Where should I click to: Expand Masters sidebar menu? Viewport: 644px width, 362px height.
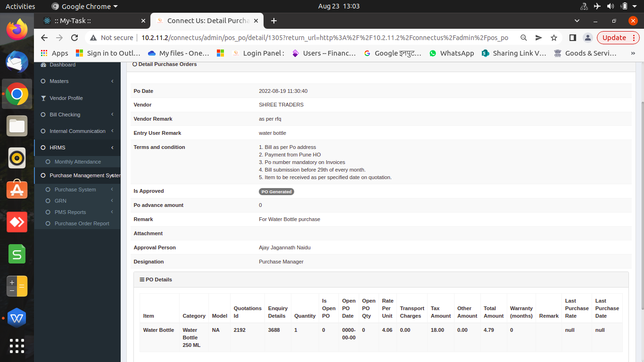(x=77, y=81)
